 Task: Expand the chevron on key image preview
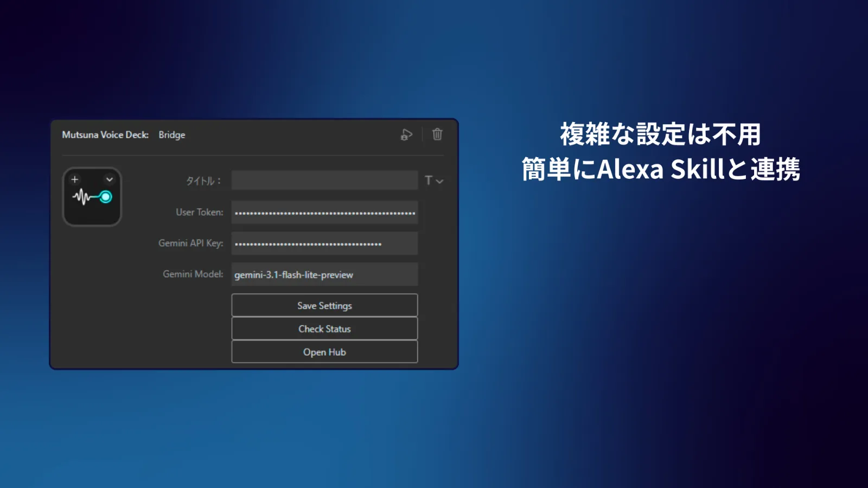tap(110, 179)
